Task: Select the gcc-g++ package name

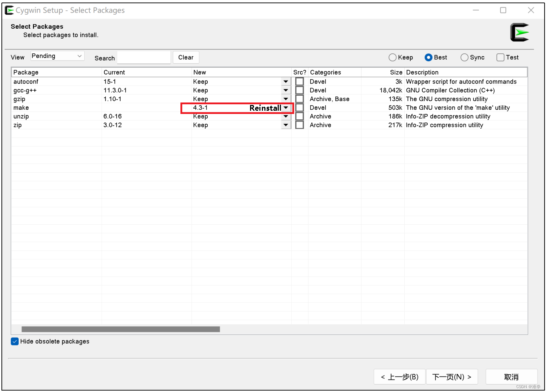Action: click(x=25, y=90)
